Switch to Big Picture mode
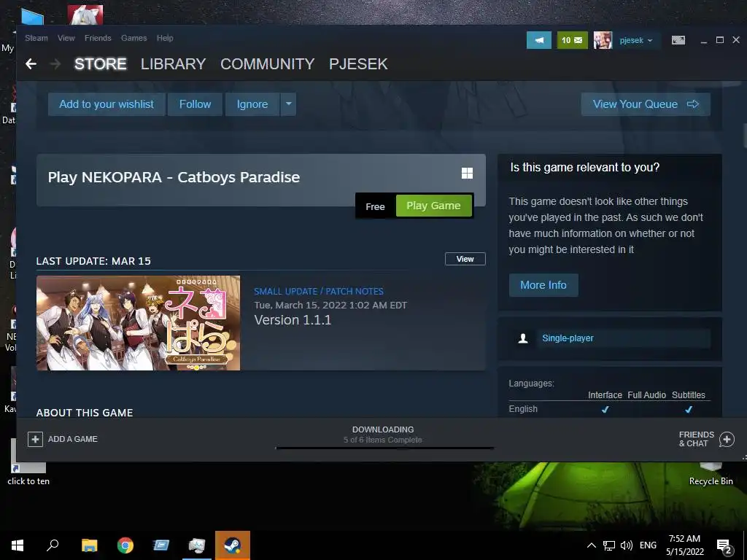 [x=678, y=41]
